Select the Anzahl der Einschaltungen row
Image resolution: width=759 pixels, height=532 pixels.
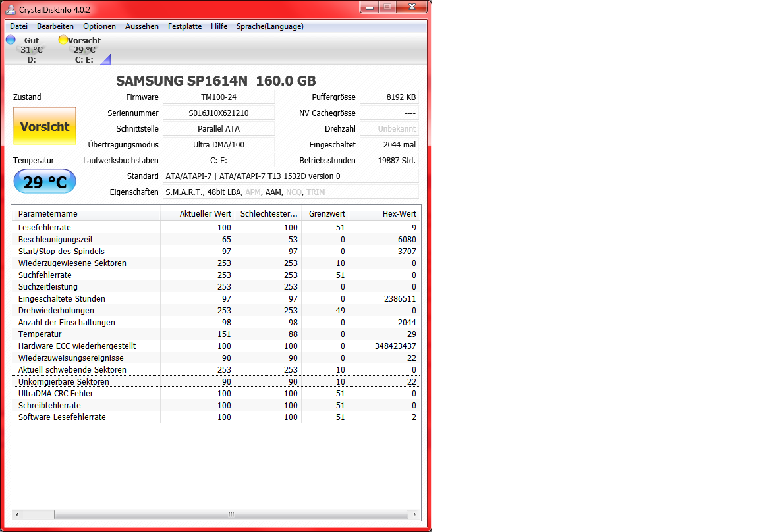point(216,322)
